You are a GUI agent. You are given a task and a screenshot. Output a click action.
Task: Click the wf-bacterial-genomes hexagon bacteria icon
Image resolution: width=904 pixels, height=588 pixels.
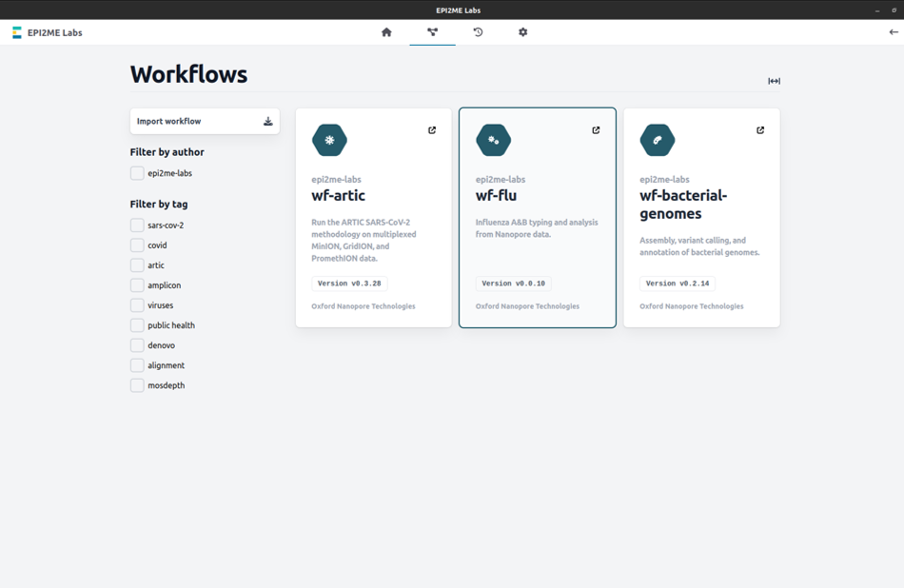658,140
